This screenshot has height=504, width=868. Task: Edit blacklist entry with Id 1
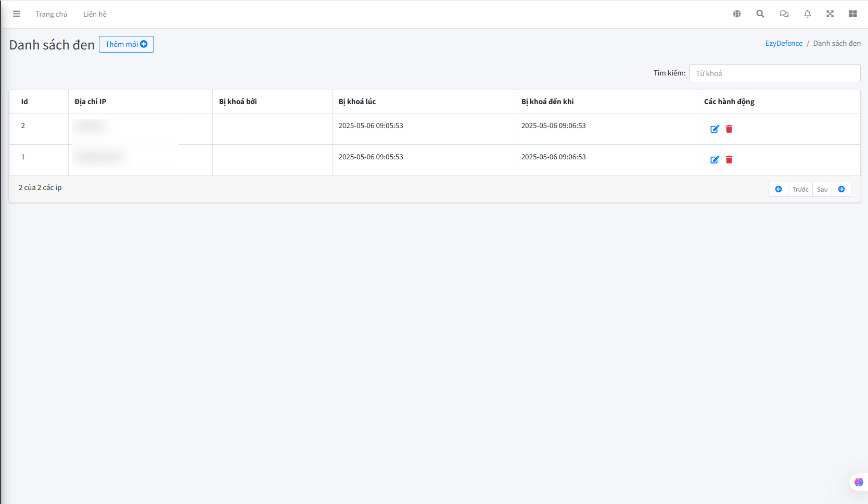(714, 160)
